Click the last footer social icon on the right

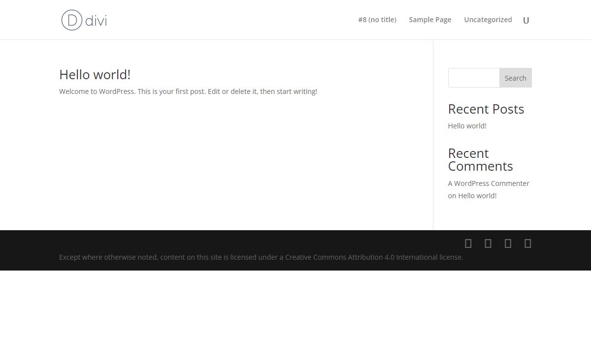pos(528,243)
